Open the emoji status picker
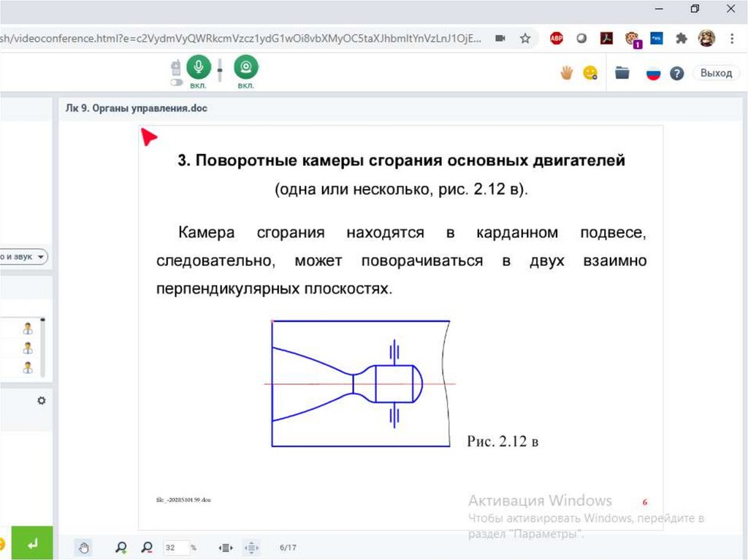This screenshot has width=748, height=560. [x=590, y=72]
